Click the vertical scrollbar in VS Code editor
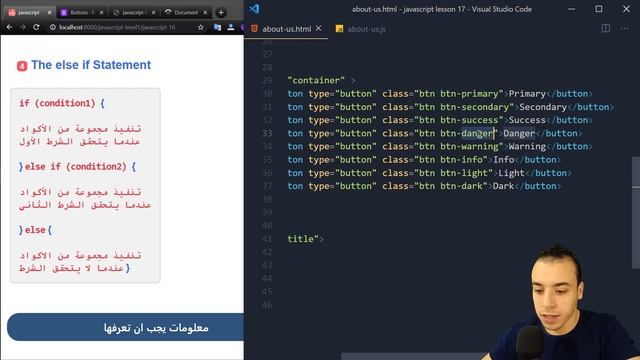Screen dimensions: 640x360 coord(636,212)
